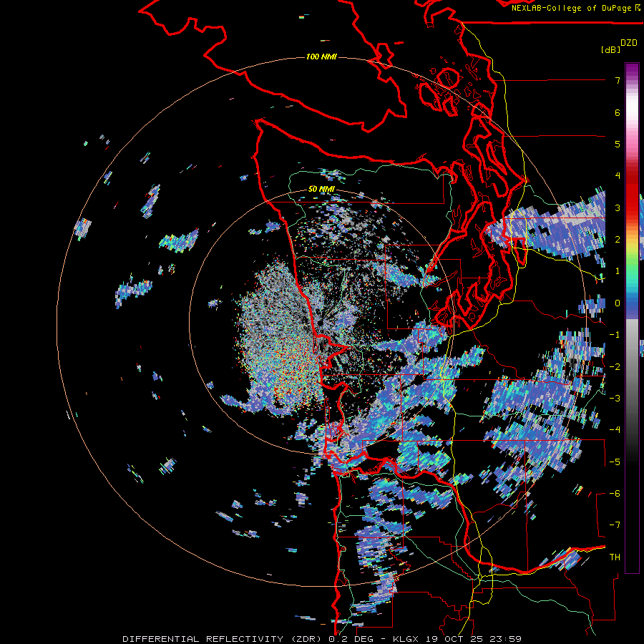Click the 'DZD' legend title
This screenshot has width=644, height=644.
pos(629,43)
